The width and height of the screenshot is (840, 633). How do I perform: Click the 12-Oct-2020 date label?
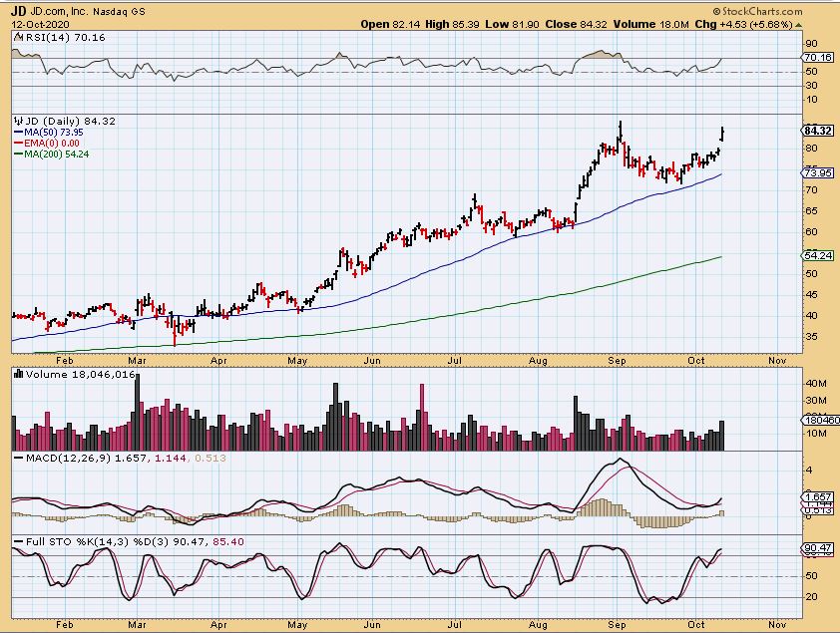(40, 25)
